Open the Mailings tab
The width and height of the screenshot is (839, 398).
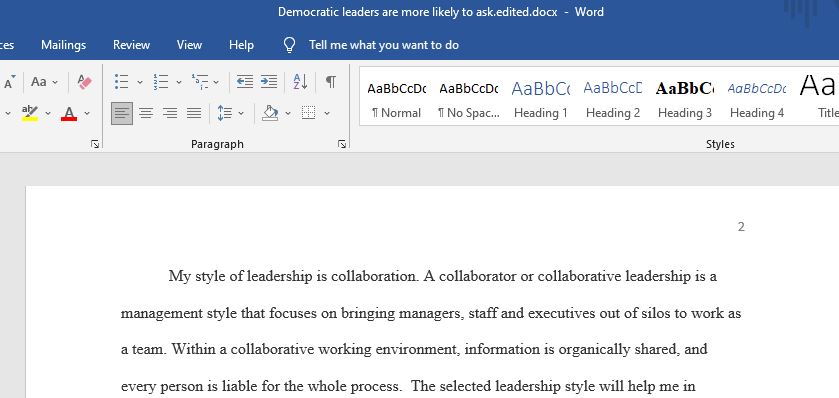[64, 45]
